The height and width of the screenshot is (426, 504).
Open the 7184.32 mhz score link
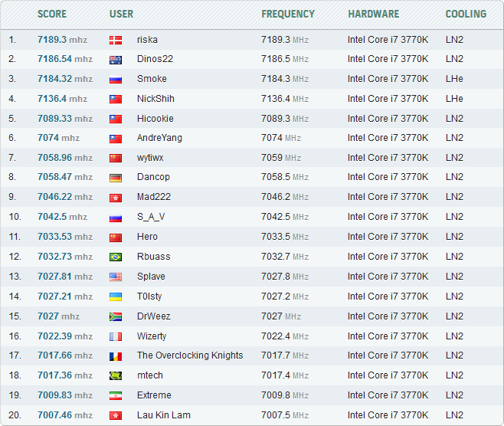[65, 79]
